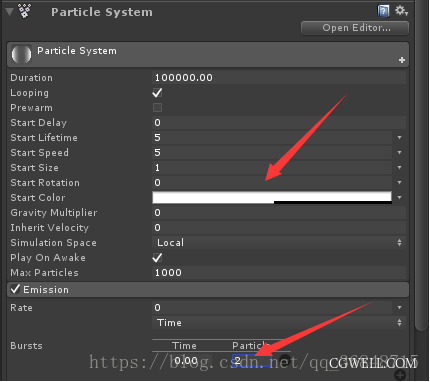Open the Emission Rate mode dropdown arrow
430x382 pixels.
pos(399,308)
